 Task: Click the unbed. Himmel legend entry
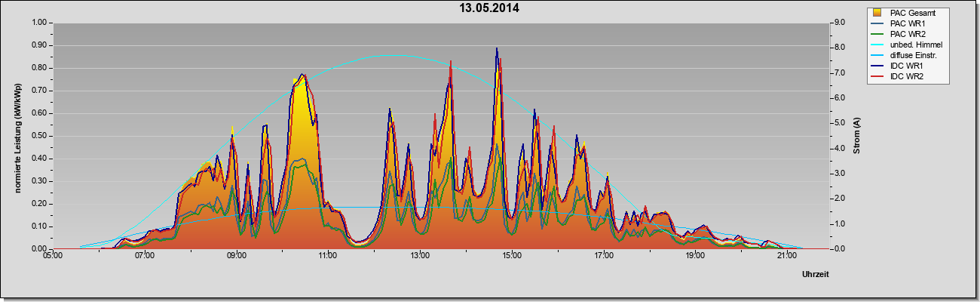(x=916, y=45)
